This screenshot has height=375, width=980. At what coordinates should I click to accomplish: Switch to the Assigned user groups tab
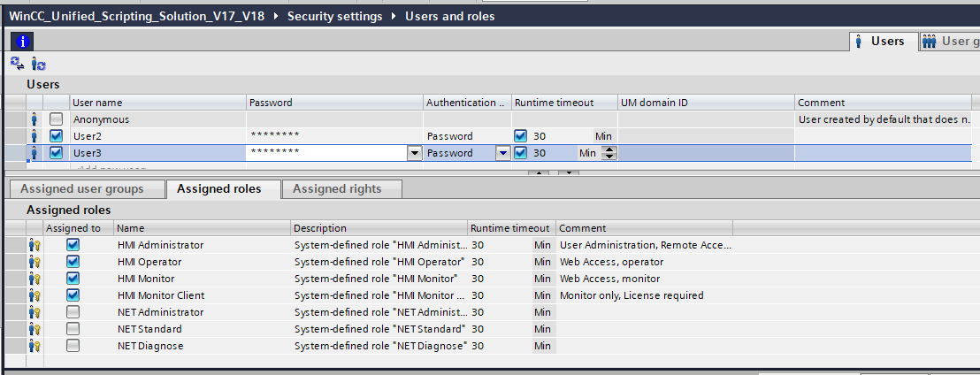click(x=81, y=188)
